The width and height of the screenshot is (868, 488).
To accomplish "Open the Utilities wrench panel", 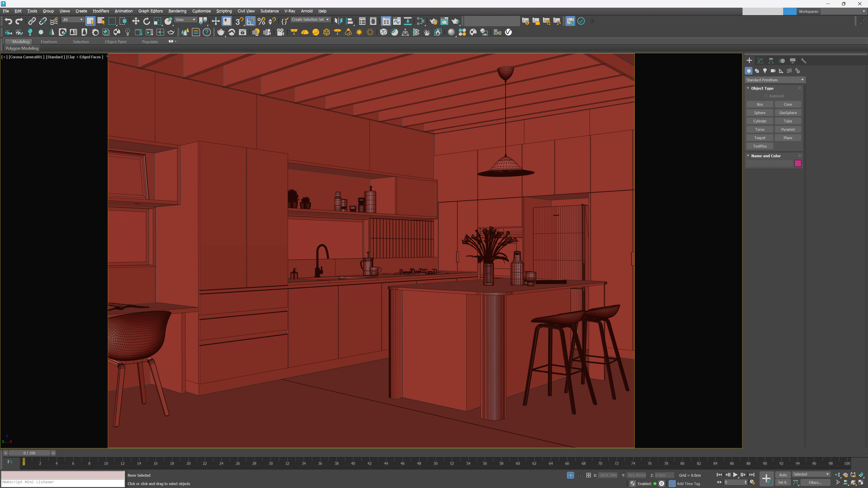I will point(804,61).
